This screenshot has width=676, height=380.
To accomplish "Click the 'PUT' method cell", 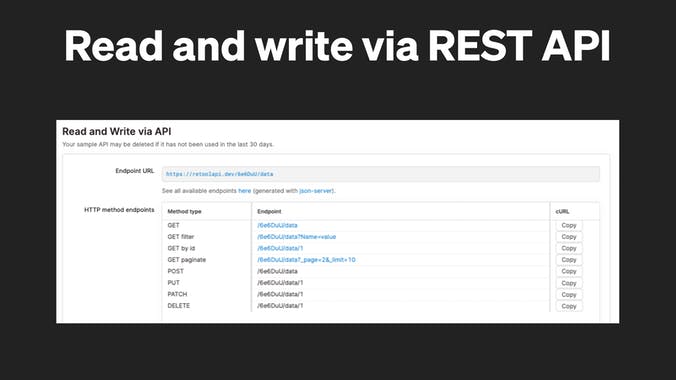I will click(x=173, y=283).
